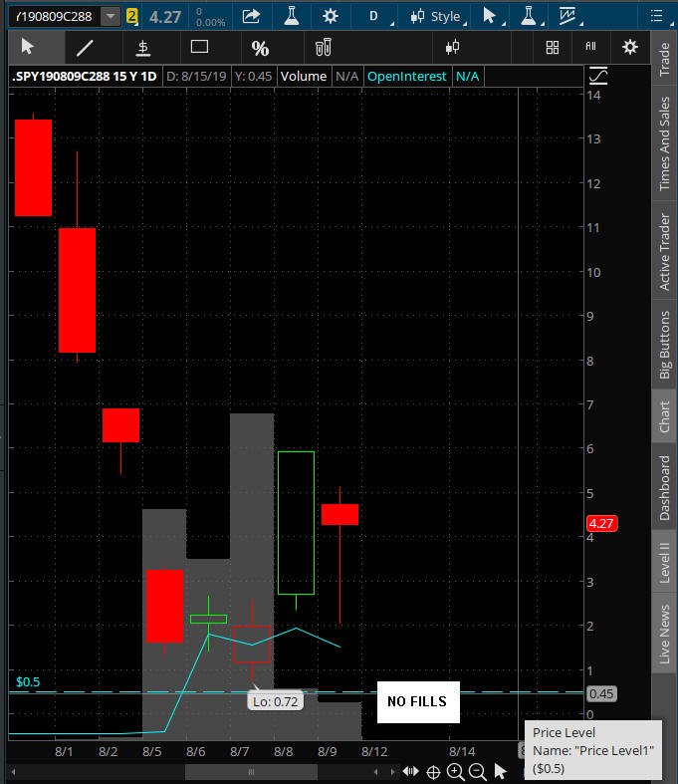This screenshot has width=678, height=784.
Task: Click the share chart arrow icon
Action: click(251, 16)
